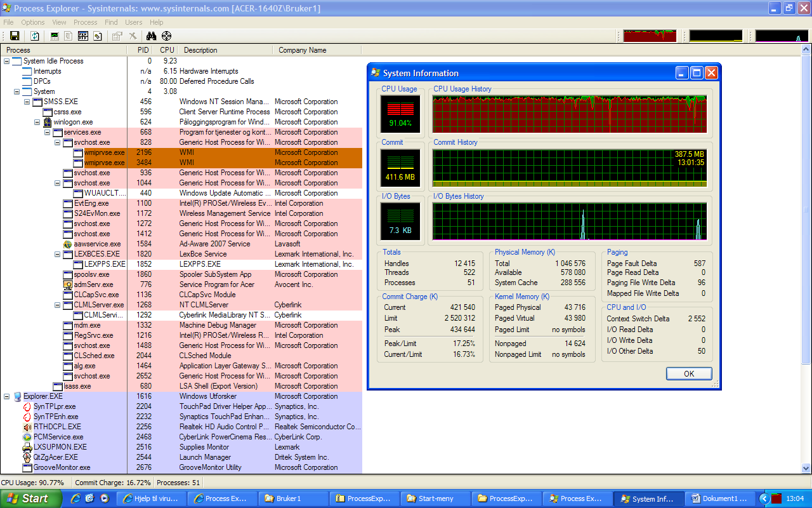Open the View menu
This screenshot has height=508, width=812.
click(59, 22)
